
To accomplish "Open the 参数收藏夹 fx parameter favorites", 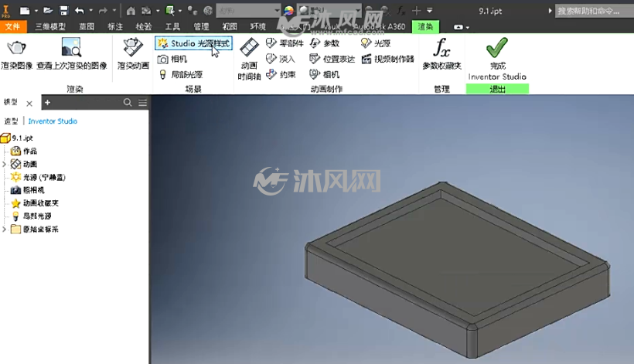I will pyautogui.click(x=441, y=54).
